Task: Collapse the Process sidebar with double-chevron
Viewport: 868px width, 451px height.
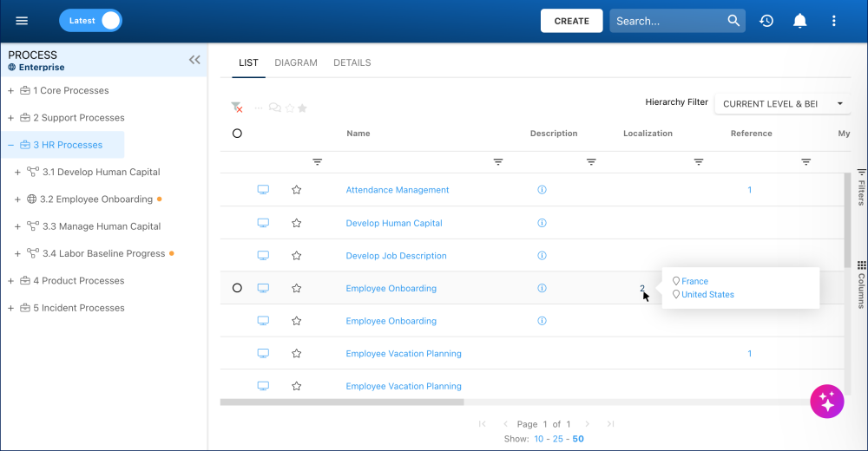Action: [x=194, y=60]
